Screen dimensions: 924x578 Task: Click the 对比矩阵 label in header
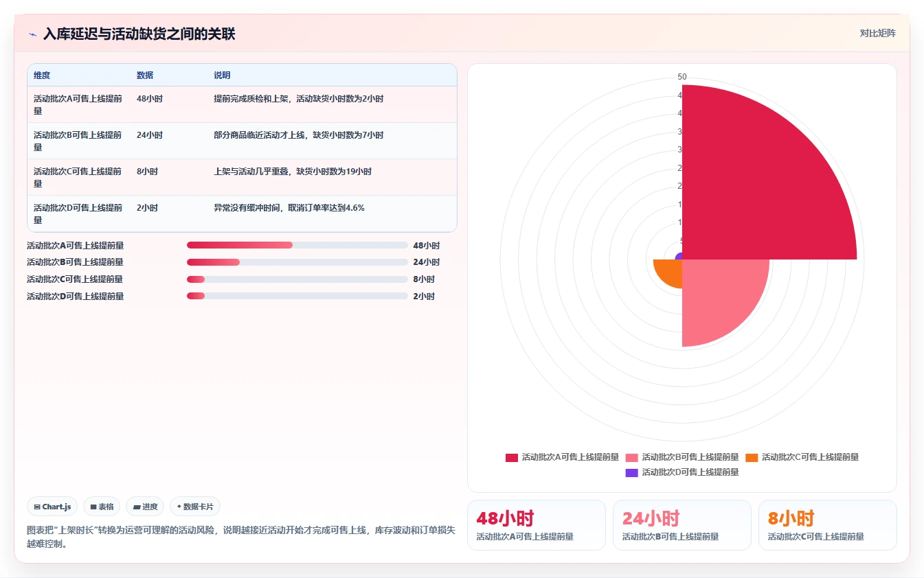click(877, 33)
